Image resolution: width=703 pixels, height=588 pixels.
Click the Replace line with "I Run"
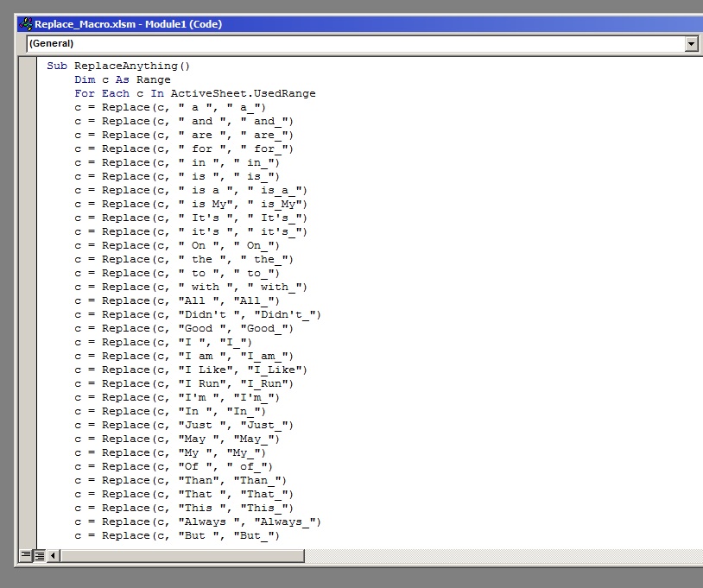[184, 384]
